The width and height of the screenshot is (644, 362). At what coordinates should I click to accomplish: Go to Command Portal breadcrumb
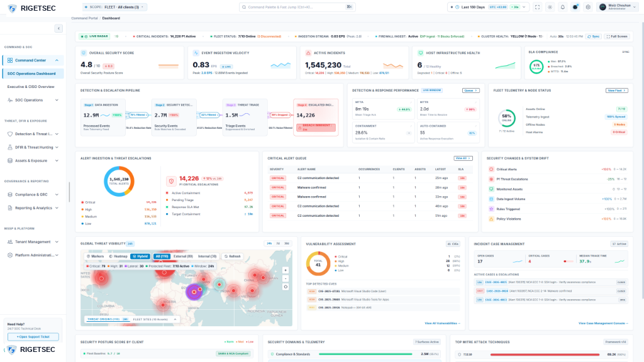[85, 18]
